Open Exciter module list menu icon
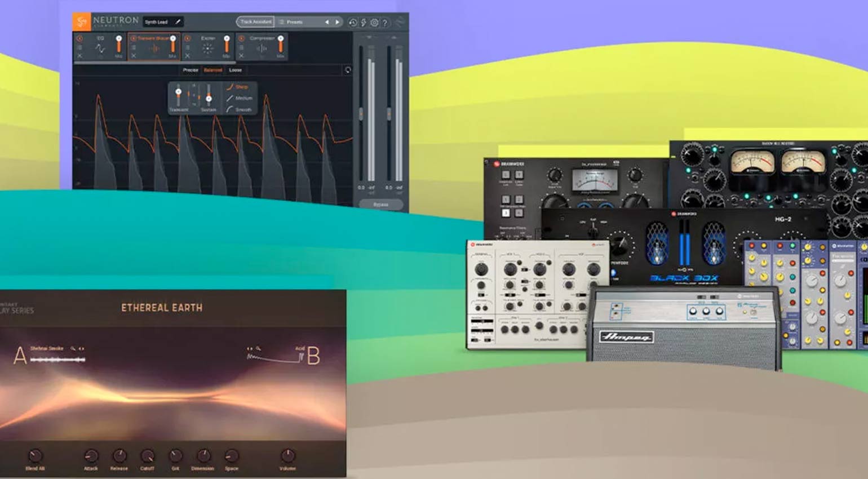 pos(188,47)
